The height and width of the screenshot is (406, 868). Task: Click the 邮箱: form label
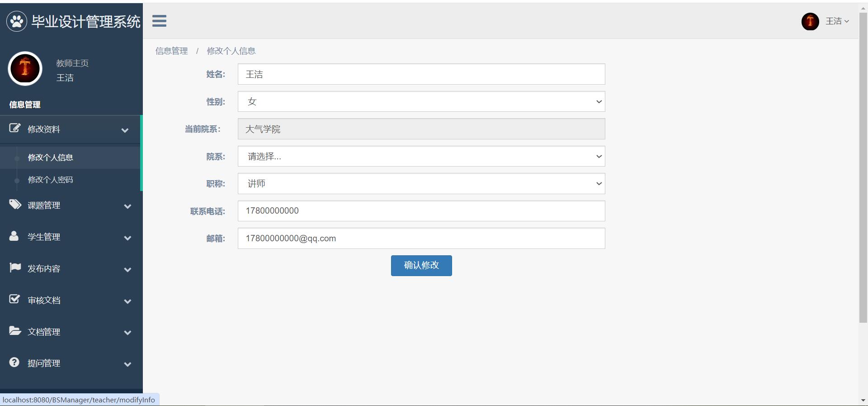216,239
